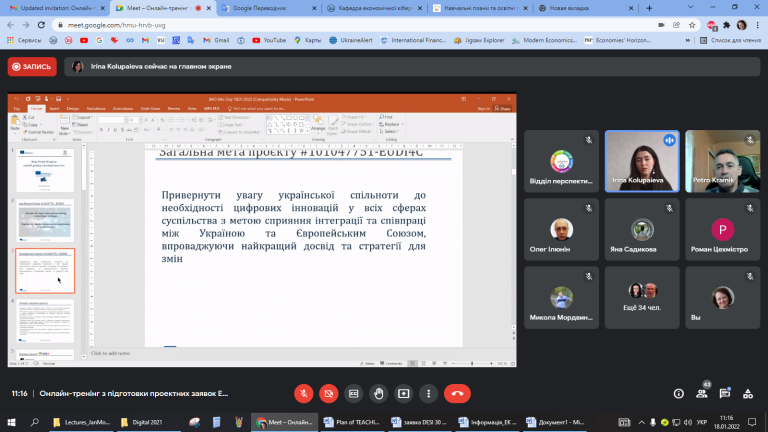Open the Meet activities panel
Viewport: 768px width, 432px height.
pos(748,393)
